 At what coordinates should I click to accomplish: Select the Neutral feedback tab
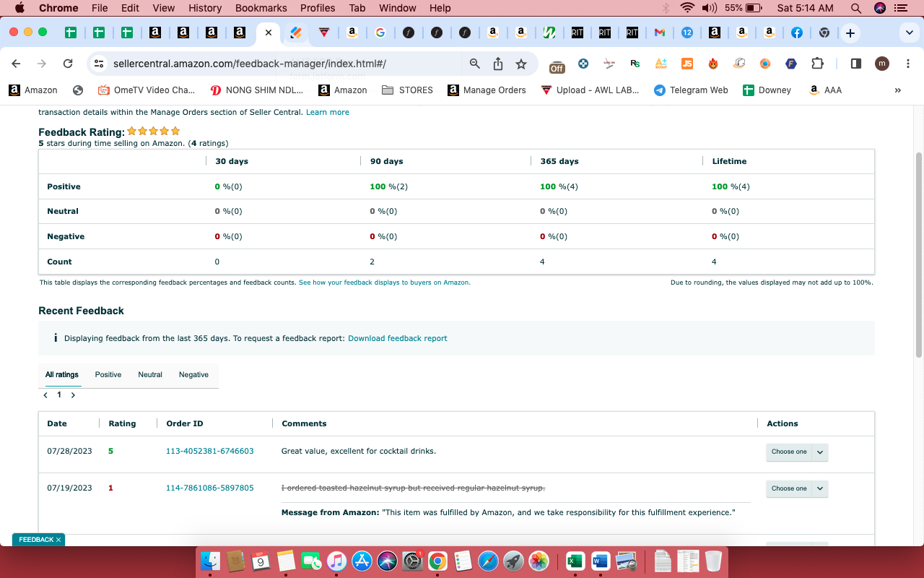tap(150, 374)
